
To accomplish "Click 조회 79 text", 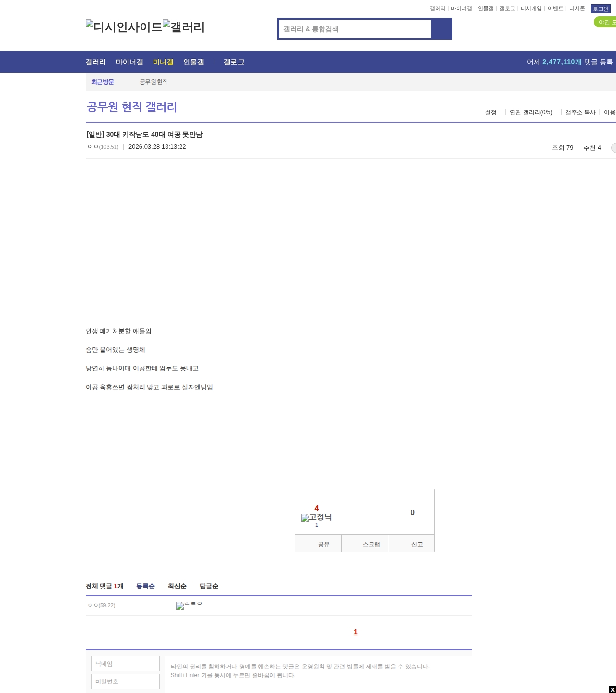I will [x=563, y=147].
